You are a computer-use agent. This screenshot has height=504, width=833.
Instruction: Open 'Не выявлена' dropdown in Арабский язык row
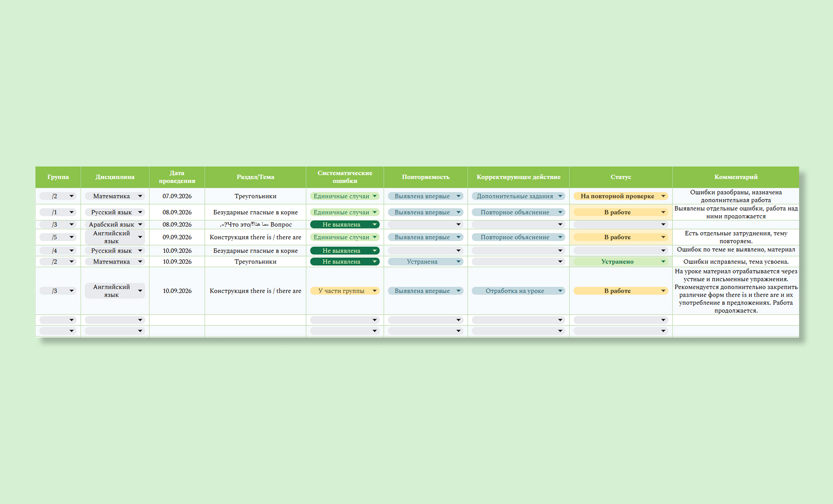pos(345,224)
